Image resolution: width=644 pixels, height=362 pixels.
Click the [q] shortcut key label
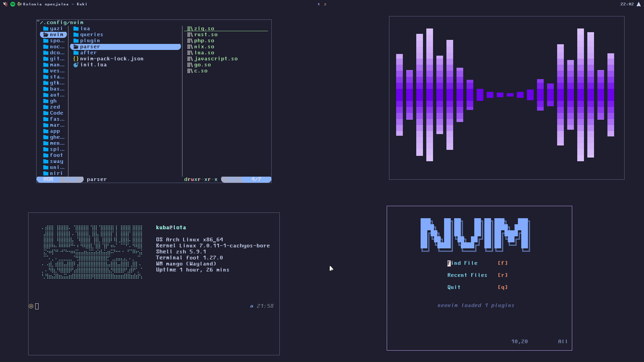[x=503, y=287]
